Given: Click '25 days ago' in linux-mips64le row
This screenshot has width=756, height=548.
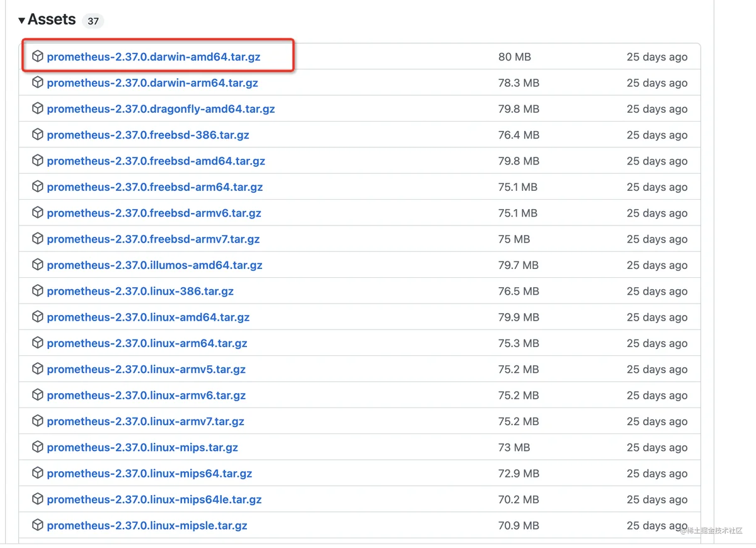Looking at the screenshot, I should (657, 499).
